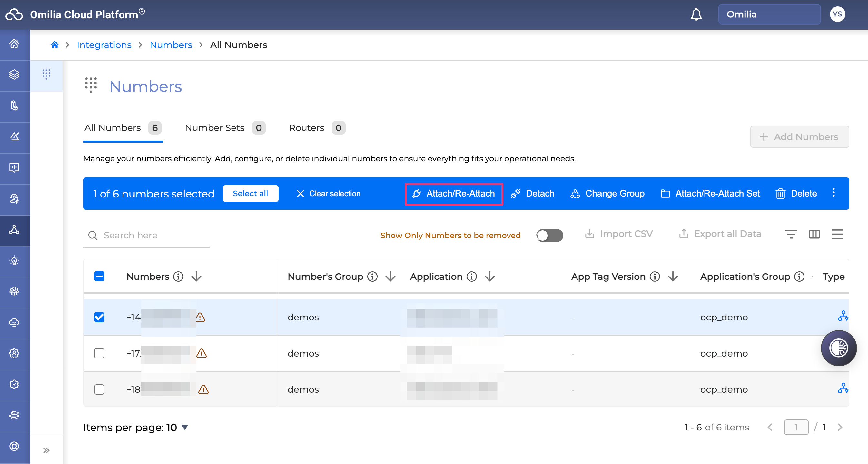The height and width of the screenshot is (464, 868).
Task: Open the Omilia organization selector
Action: [769, 15]
